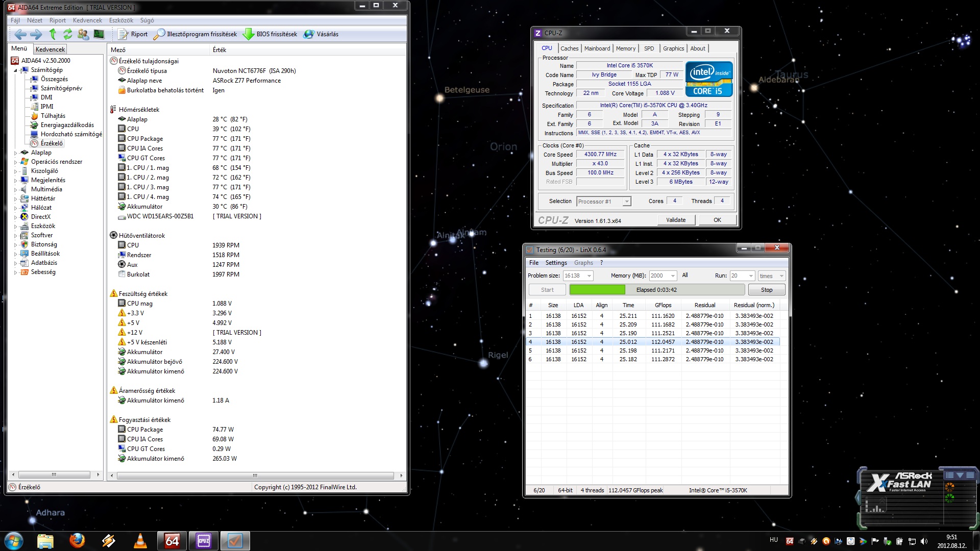Click BIOS frissítések toolbar button
The width and height of the screenshot is (980, 551).
[270, 34]
